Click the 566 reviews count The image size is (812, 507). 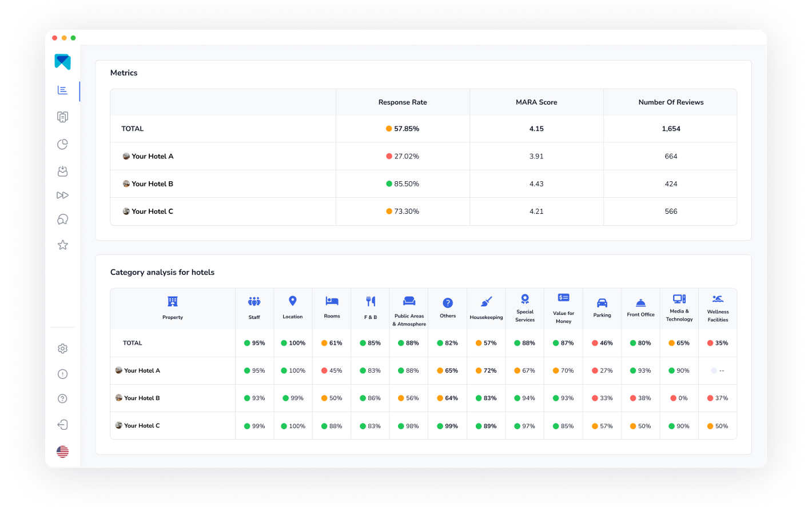click(671, 211)
